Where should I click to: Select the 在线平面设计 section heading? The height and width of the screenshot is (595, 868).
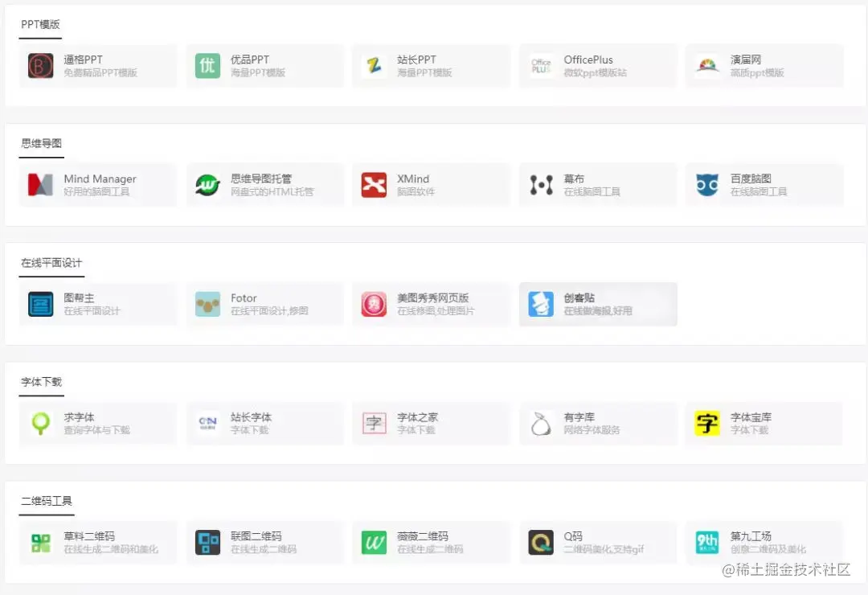point(51,263)
